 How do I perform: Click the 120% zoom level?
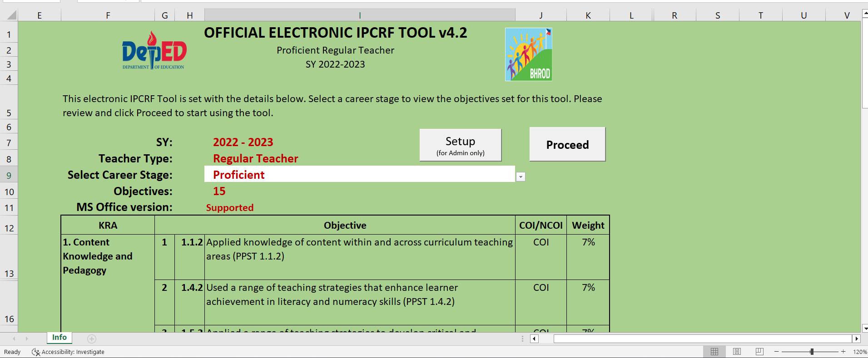click(x=860, y=352)
